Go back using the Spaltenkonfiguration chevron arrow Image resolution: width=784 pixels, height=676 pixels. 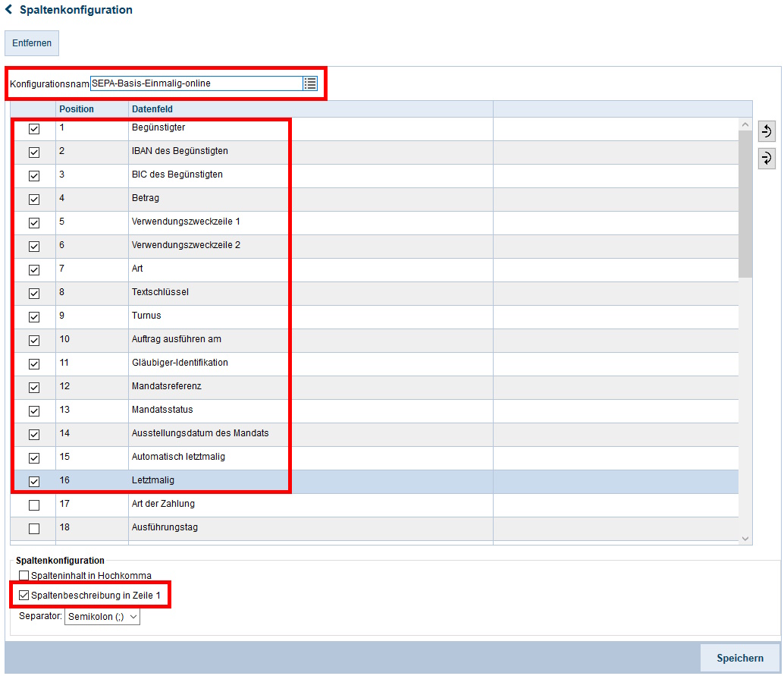click(8, 10)
